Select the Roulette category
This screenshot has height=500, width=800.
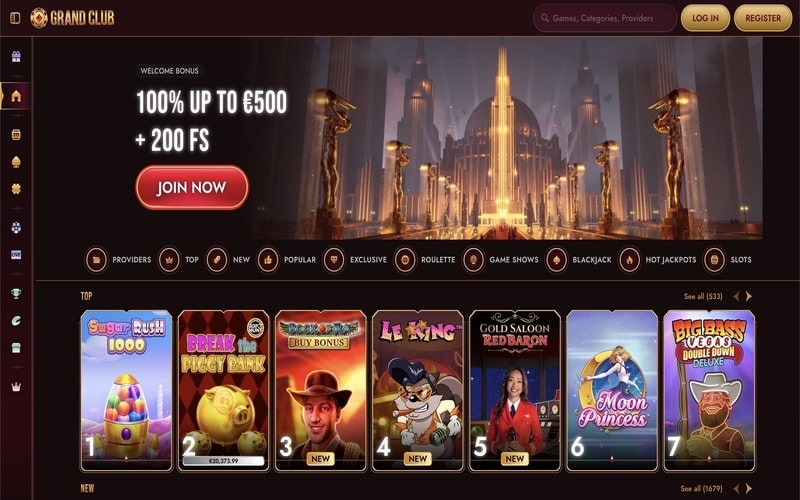(425, 260)
